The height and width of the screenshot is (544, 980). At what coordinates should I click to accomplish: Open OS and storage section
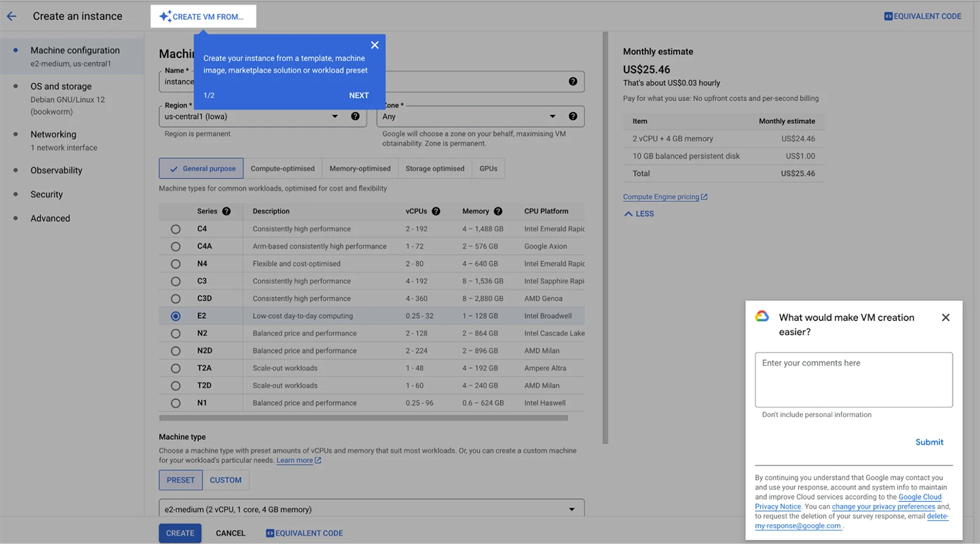(x=72, y=98)
